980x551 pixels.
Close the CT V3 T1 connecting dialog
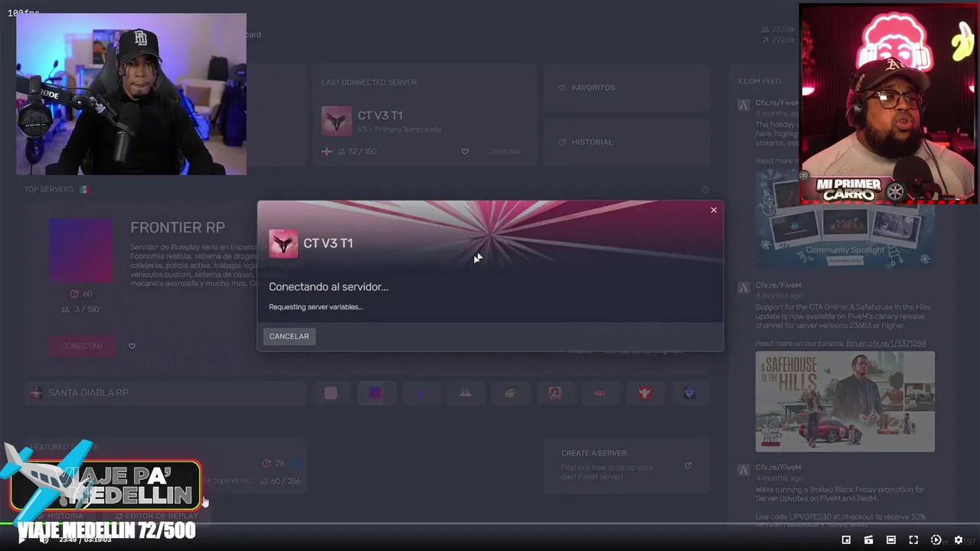(714, 210)
